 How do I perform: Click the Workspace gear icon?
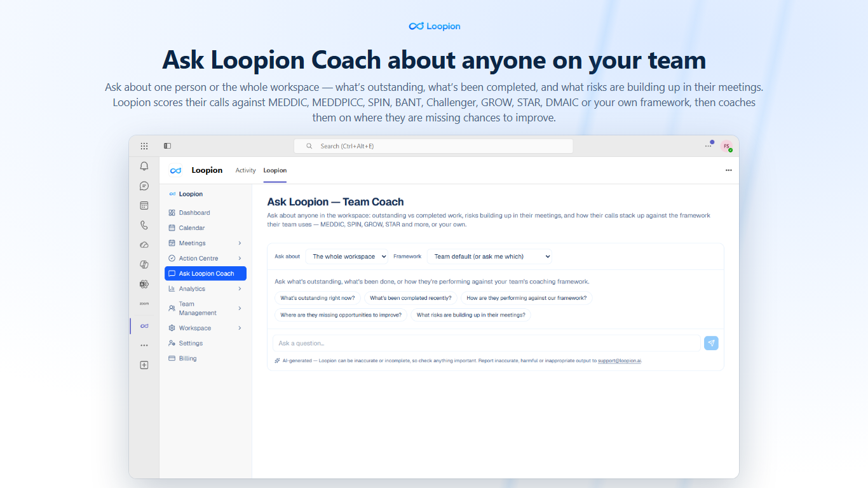pyautogui.click(x=172, y=328)
